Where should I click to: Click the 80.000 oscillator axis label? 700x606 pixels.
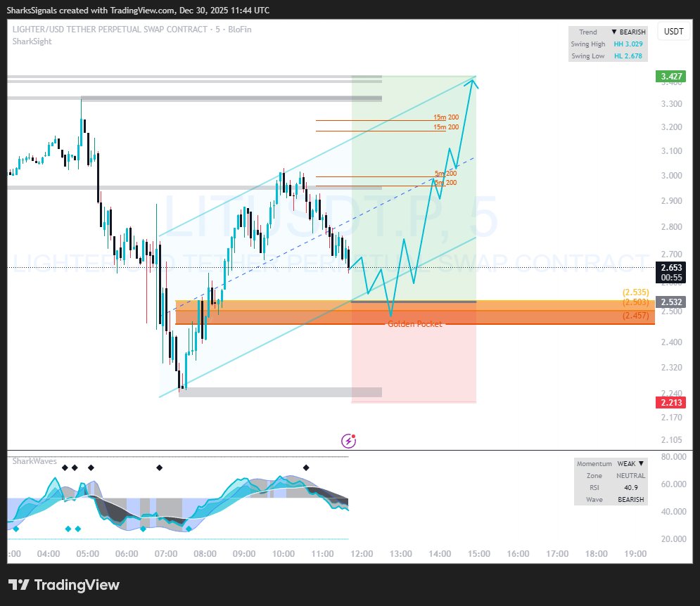[674, 457]
